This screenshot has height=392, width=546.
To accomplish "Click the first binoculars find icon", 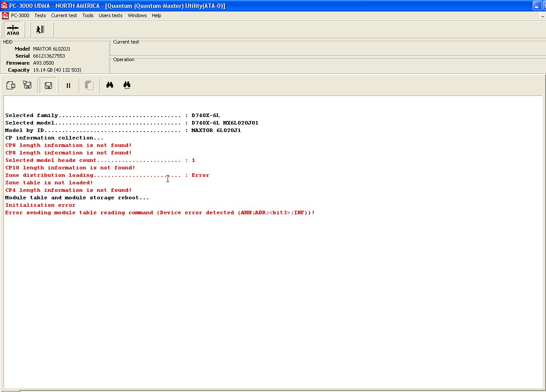I will click(110, 85).
